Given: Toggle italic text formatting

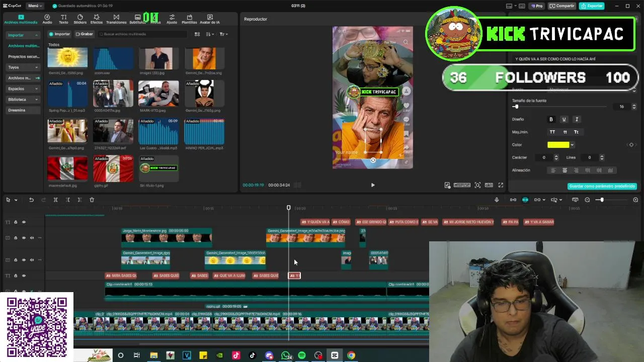Looking at the screenshot, I should pyautogui.click(x=577, y=119).
